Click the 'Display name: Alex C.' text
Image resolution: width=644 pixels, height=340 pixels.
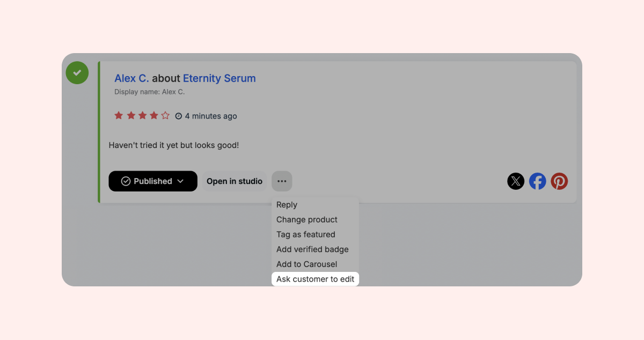(x=149, y=92)
